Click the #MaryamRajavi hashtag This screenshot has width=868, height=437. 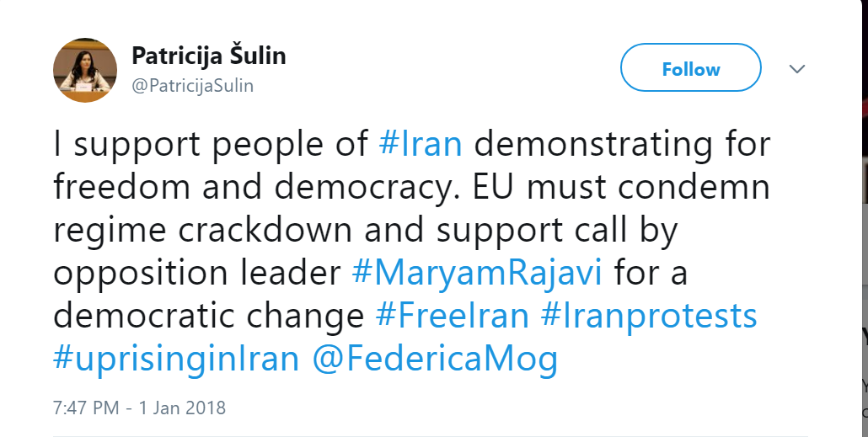click(x=478, y=273)
